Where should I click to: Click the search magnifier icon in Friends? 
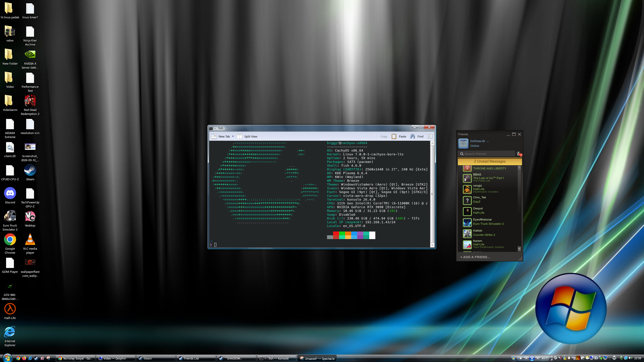[462, 154]
